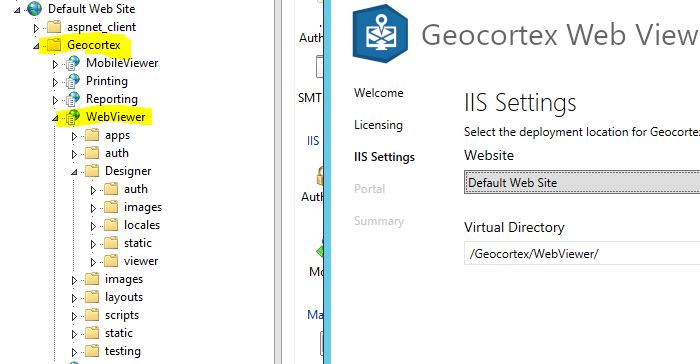Image resolution: width=700 pixels, height=364 pixels.
Task: Click the apps folder icon
Action: click(x=92, y=135)
